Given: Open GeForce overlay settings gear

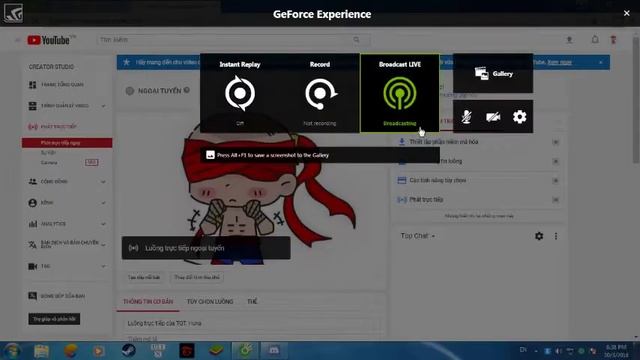Looking at the screenshot, I should pyautogui.click(x=519, y=117).
